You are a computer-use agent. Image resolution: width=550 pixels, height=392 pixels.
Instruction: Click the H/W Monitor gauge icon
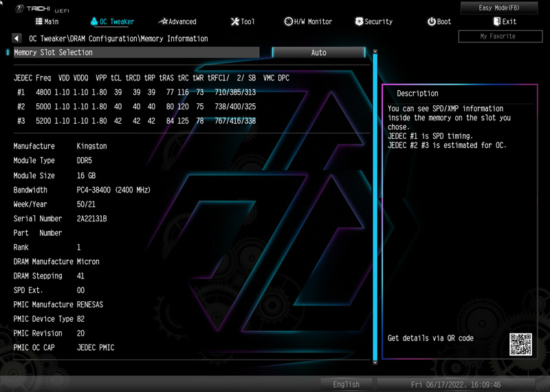click(288, 21)
